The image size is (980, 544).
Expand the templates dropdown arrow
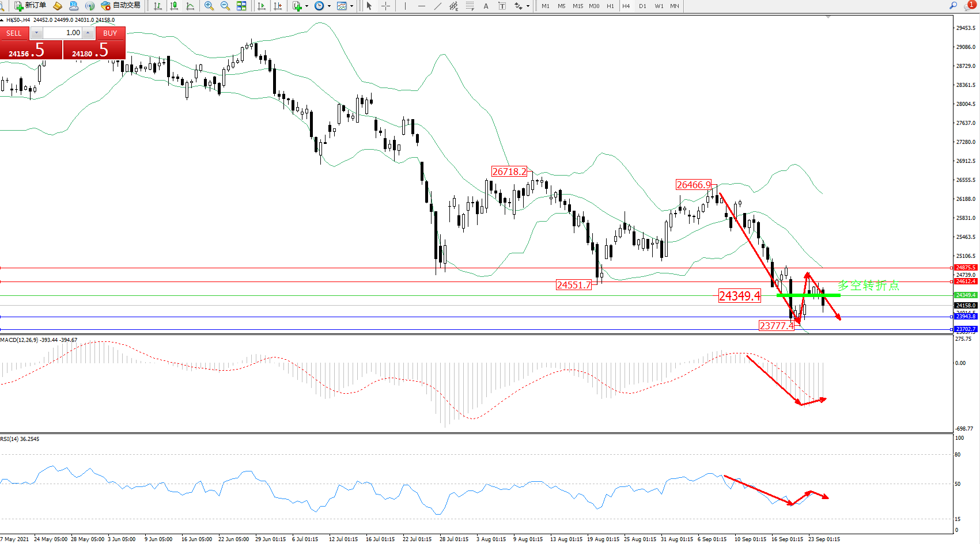coord(351,6)
